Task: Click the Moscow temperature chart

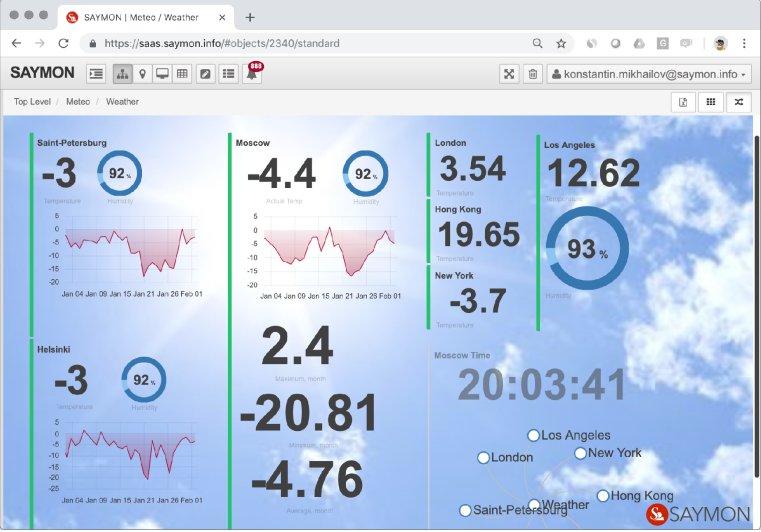Action: tap(326, 256)
